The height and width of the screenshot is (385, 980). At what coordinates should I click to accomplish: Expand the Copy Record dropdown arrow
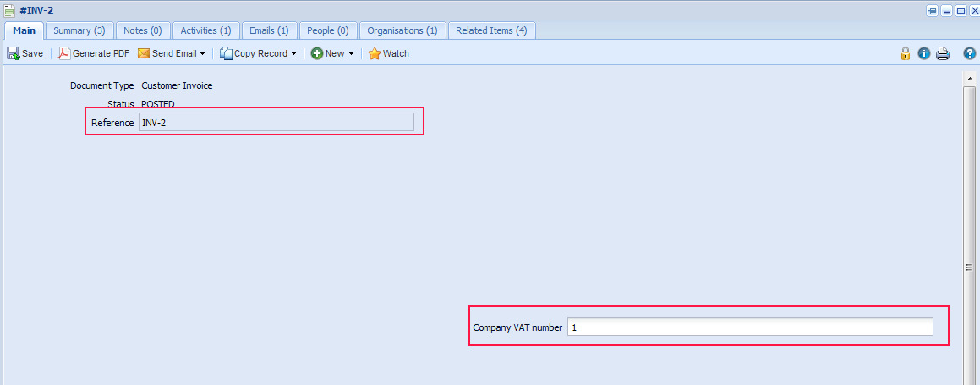293,54
